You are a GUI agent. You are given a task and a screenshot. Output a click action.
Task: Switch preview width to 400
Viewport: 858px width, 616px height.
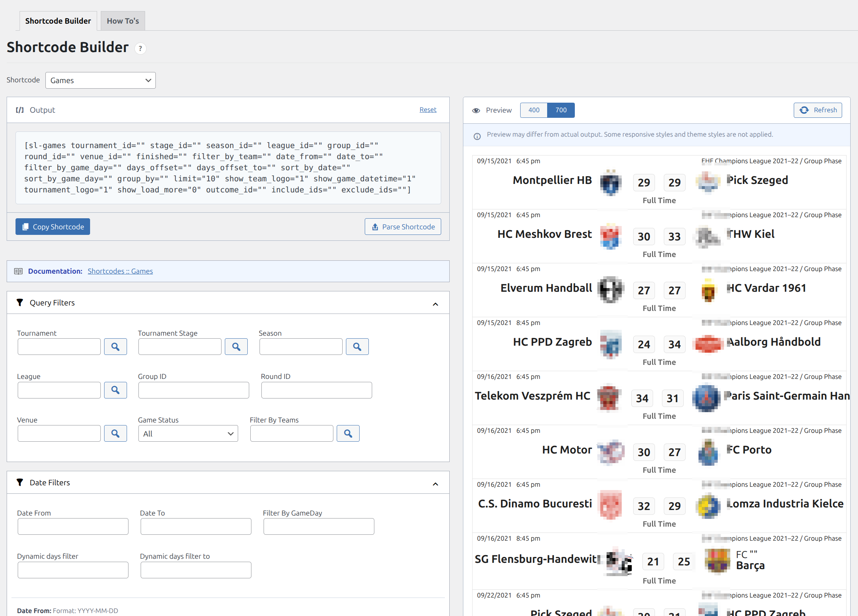pyautogui.click(x=533, y=110)
